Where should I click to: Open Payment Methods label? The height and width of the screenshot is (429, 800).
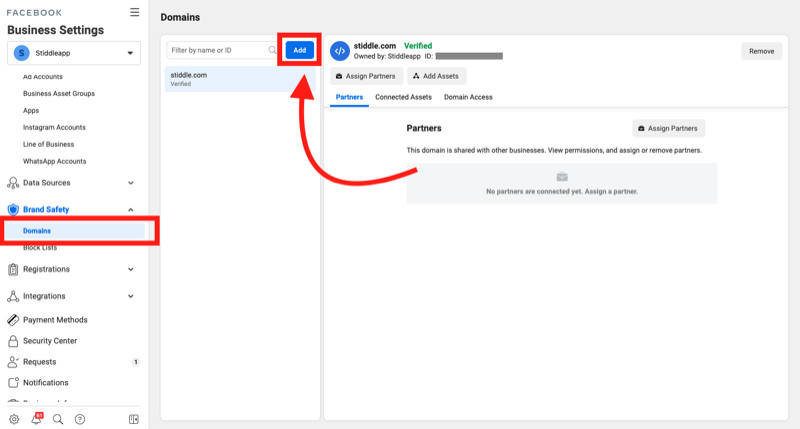[55, 320]
